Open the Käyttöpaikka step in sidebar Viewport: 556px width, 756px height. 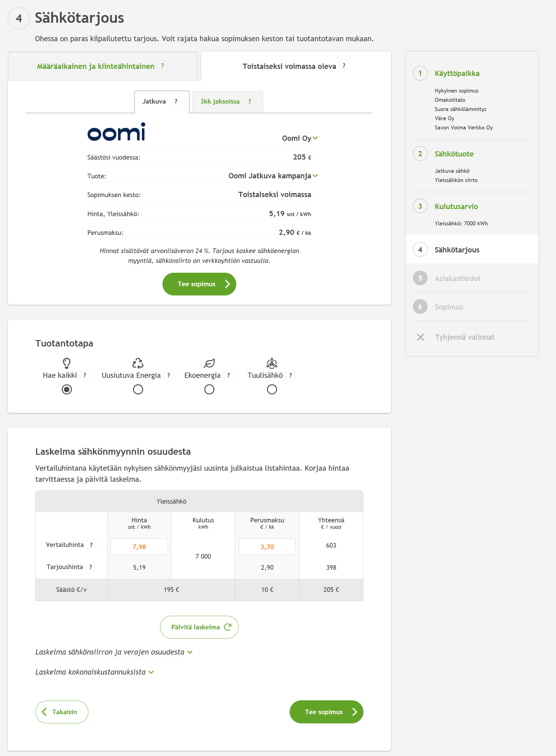pos(457,73)
